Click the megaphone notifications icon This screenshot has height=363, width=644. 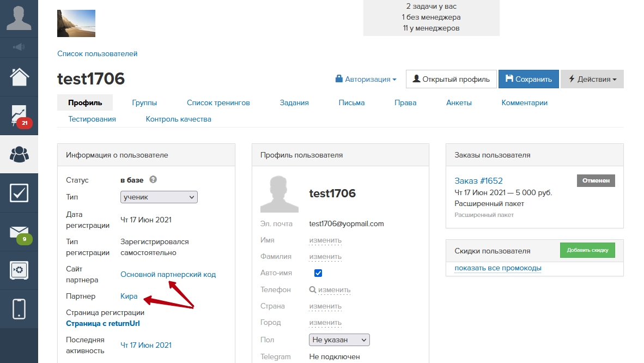[19, 47]
